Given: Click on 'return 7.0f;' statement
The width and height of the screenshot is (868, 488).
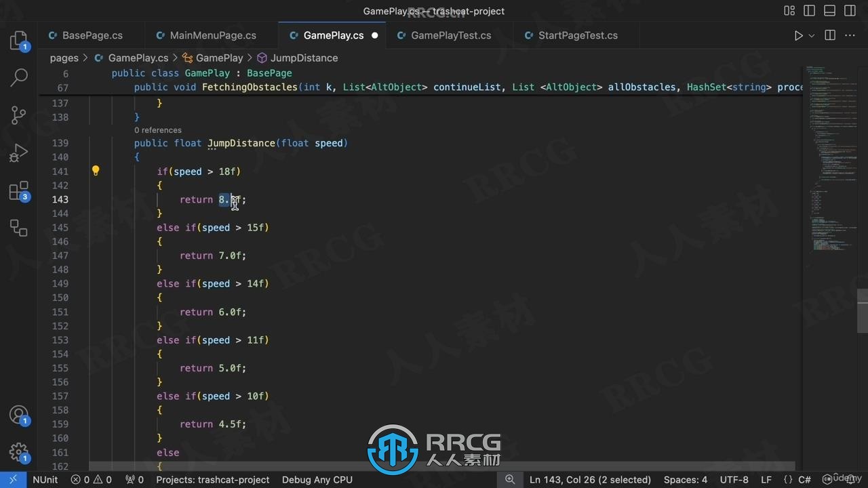Looking at the screenshot, I should coord(213,256).
